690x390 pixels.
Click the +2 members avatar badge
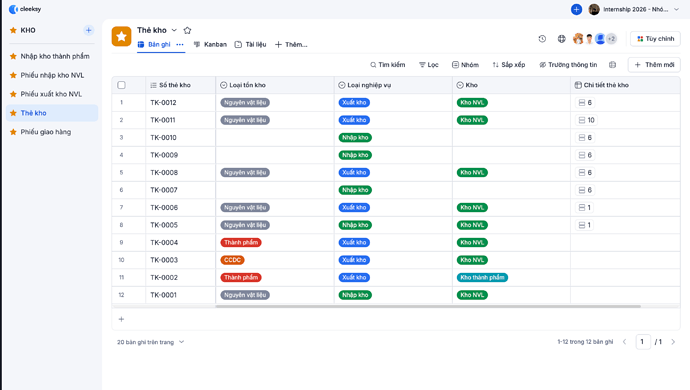[x=611, y=39]
